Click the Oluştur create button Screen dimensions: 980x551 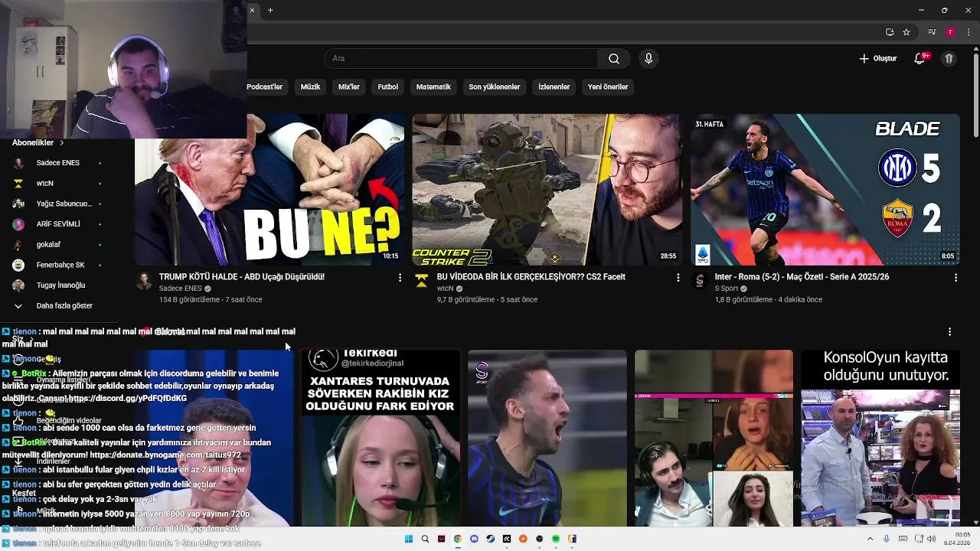pos(877,58)
